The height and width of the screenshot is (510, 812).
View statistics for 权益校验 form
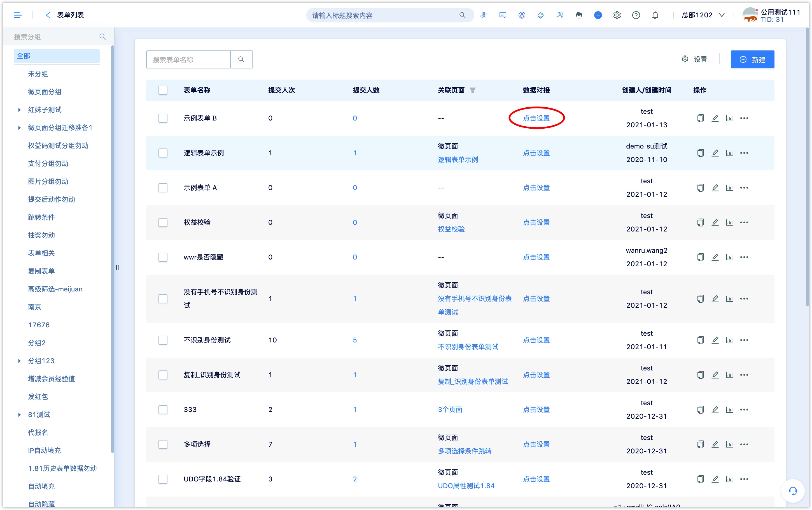(729, 222)
